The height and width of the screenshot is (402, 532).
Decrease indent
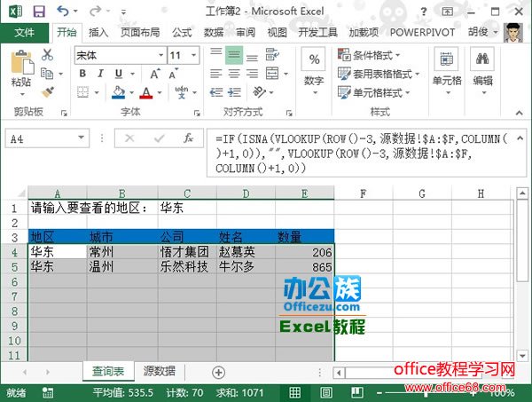216,92
